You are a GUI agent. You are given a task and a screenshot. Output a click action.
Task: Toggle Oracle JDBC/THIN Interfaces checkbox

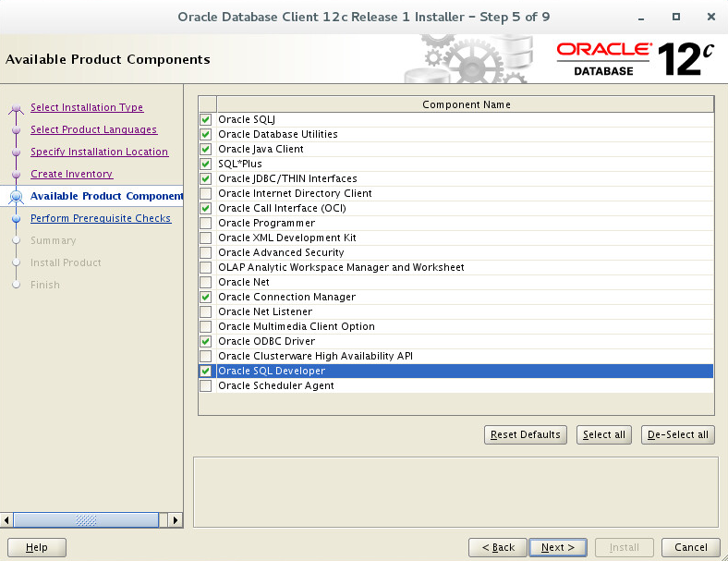click(x=206, y=178)
